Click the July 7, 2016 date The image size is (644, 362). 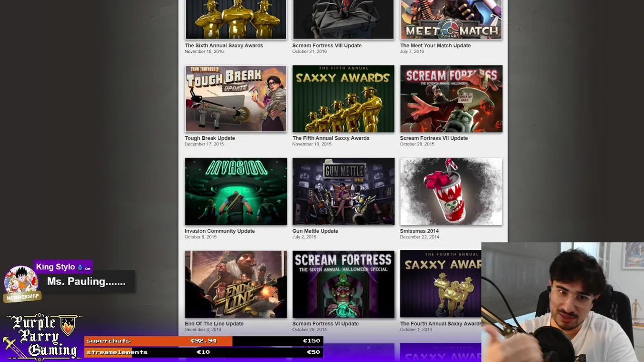pyautogui.click(x=412, y=51)
